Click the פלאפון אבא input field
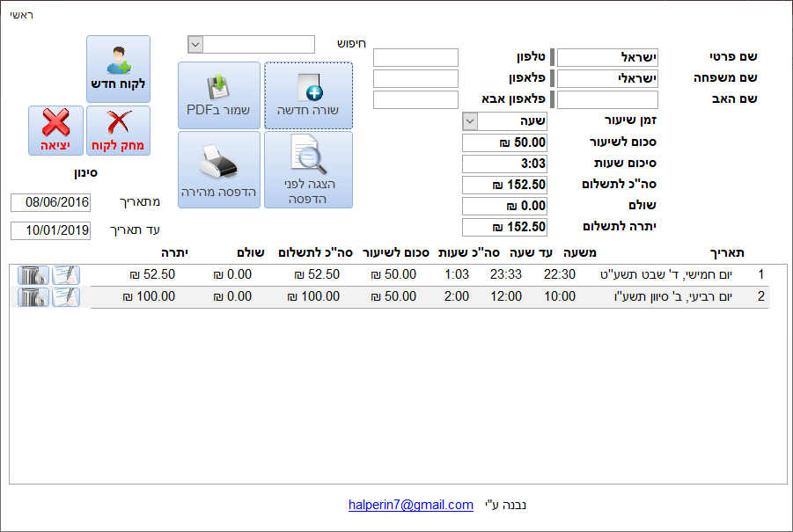The width and height of the screenshot is (793, 532). coord(415,100)
